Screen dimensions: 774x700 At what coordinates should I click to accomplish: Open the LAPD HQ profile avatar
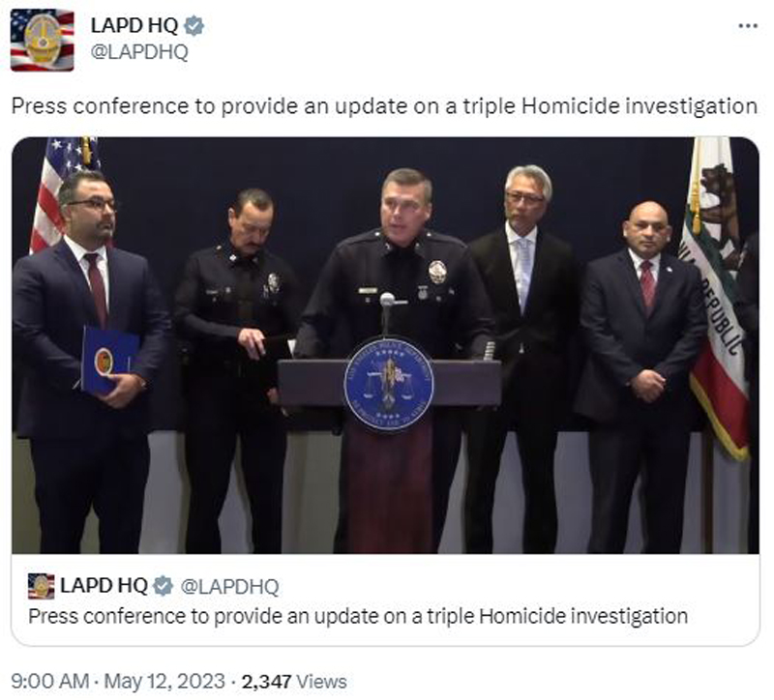tap(42, 40)
